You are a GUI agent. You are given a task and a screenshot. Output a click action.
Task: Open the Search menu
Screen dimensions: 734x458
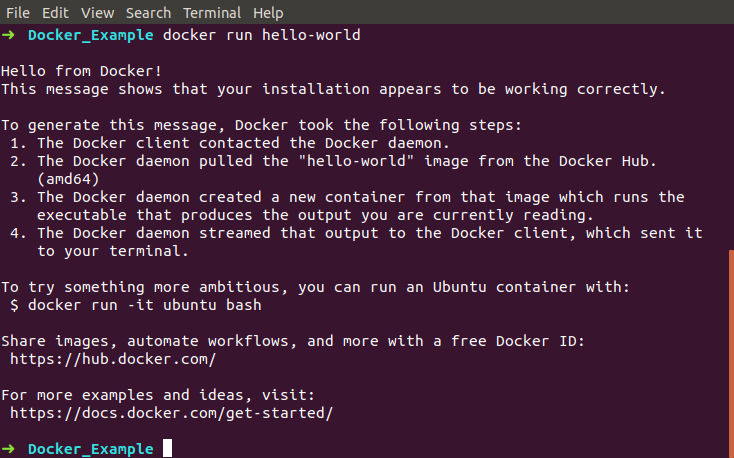point(148,13)
